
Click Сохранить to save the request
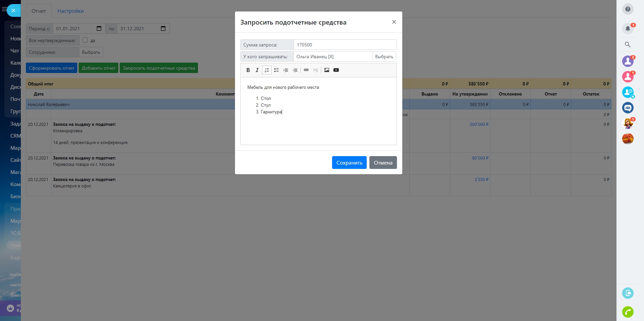[349, 163]
